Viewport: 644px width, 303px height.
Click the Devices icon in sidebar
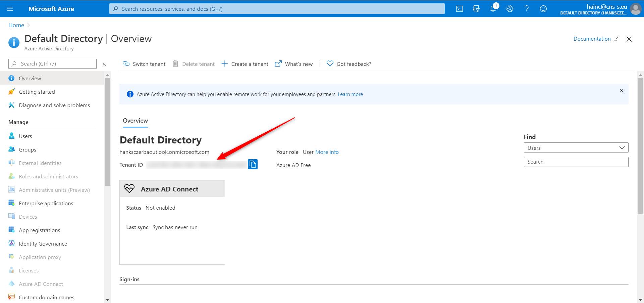(11, 216)
